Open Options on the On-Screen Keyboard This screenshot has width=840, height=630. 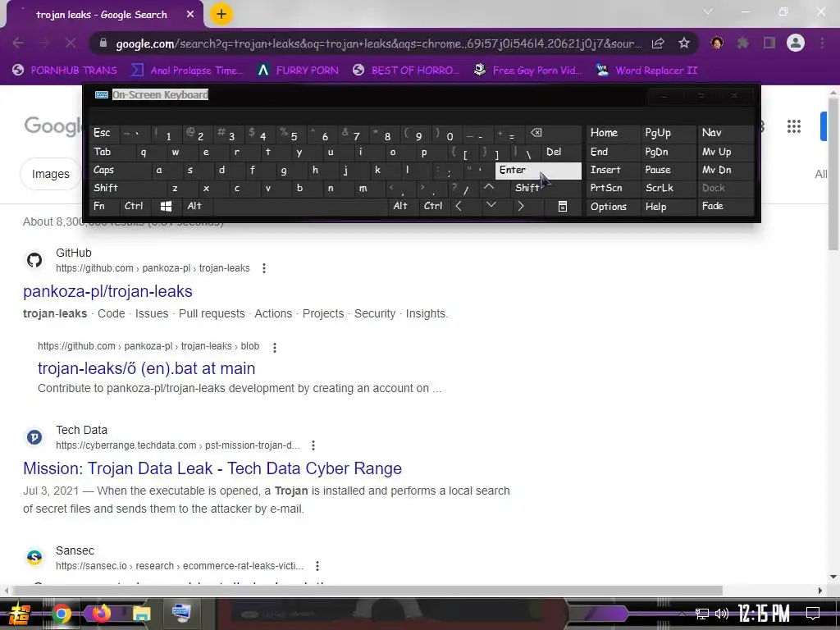click(613, 207)
